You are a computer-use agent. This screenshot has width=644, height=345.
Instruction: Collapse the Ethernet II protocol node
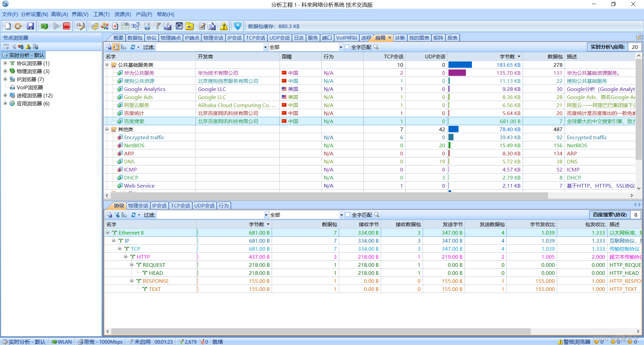point(108,233)
